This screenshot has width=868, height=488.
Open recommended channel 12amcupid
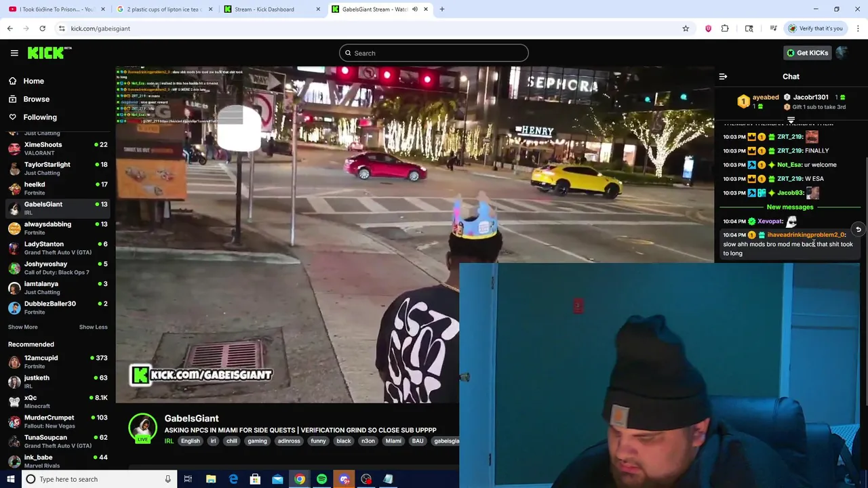pyautogui.click(x=58, y=362)
